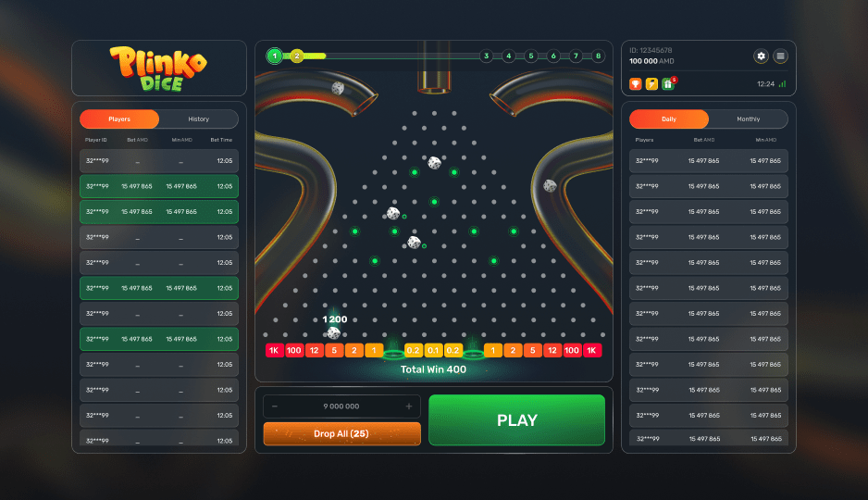The image size is (868, 500).
Task: Select level 3 on progress bar
Action: point(486,56)
